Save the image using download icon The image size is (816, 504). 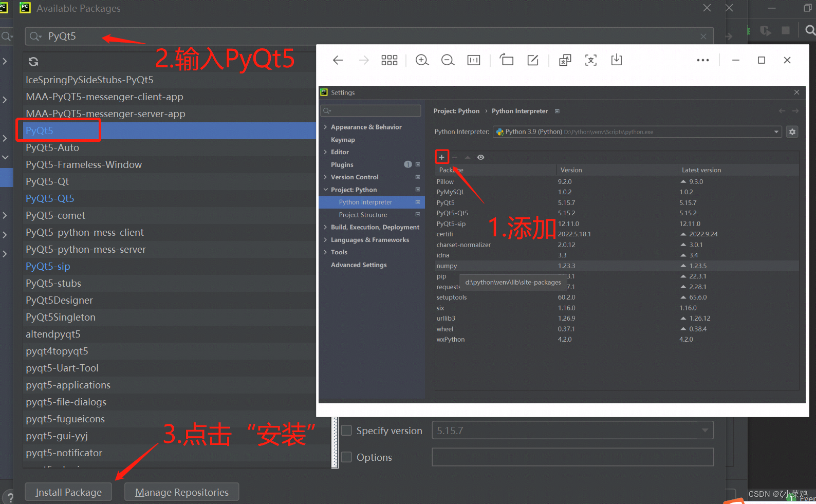[617, 60]
